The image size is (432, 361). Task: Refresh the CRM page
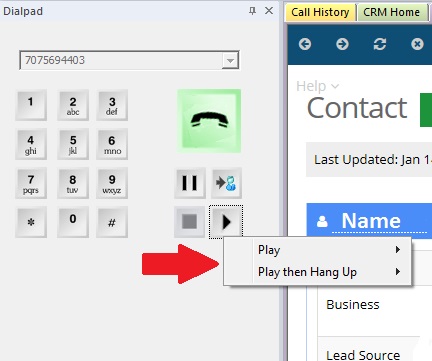[x=380, y=44]
